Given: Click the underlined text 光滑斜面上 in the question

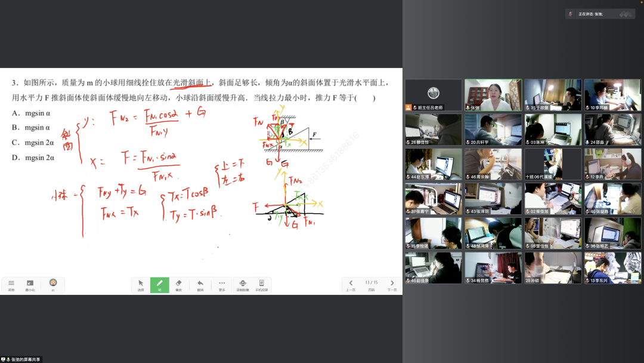Looking at the screenshot, I should pos(192,82).
